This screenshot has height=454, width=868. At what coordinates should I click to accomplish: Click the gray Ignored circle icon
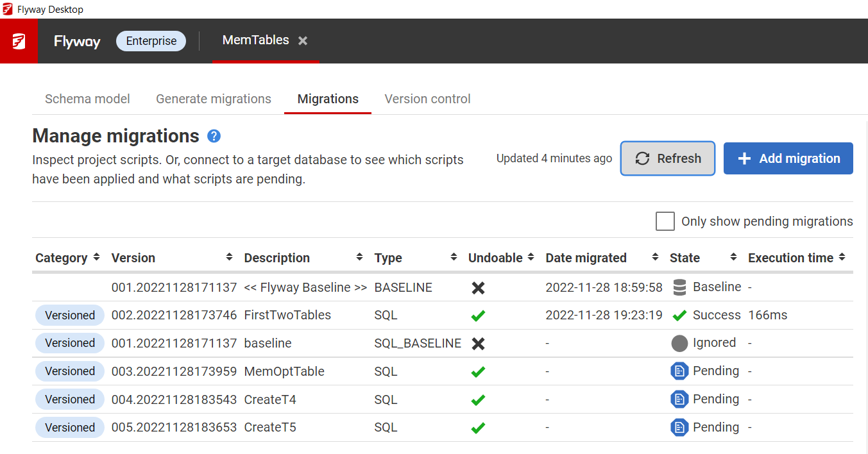pos(679,342)
